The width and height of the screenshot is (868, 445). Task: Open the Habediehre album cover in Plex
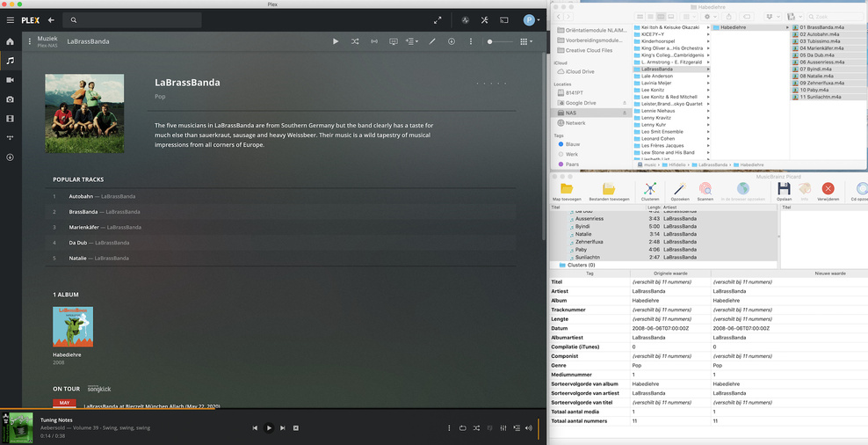tap(73, 327)
